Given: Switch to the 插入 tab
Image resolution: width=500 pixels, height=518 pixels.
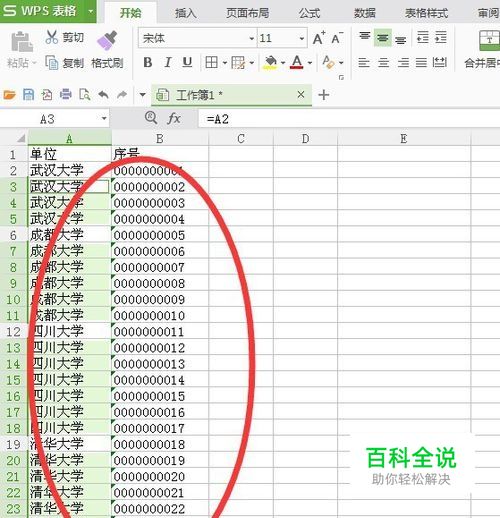Looking at the screenshot, I should point(185,13).
